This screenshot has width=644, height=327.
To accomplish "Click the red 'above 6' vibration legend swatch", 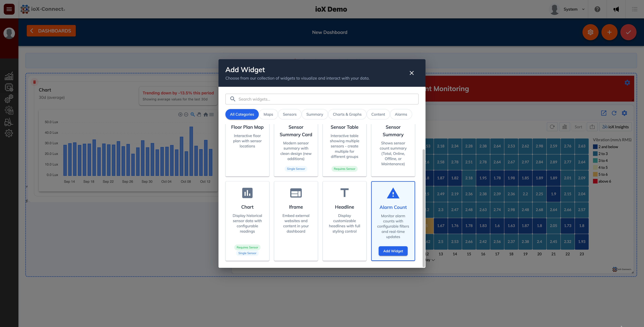I will 595,181.
